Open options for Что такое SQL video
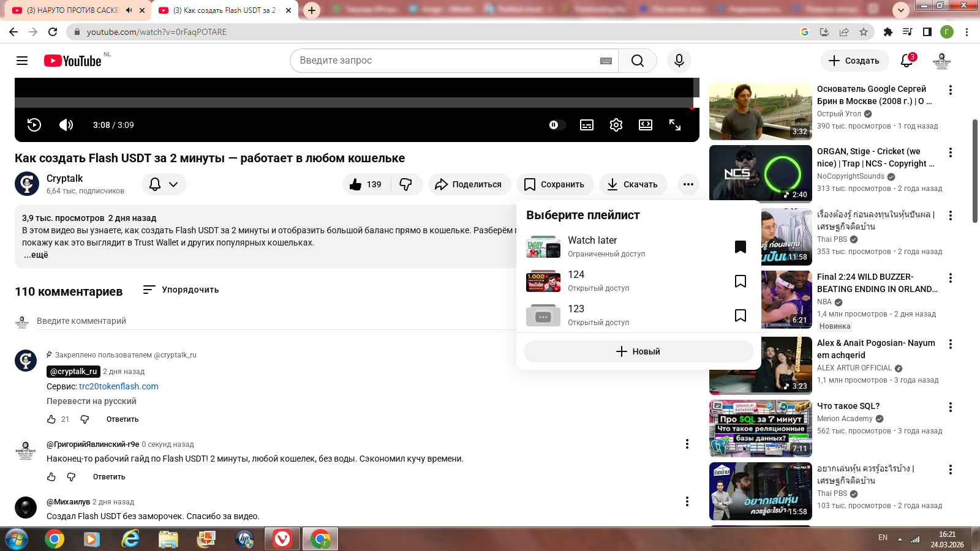980x551 pixels. (x=951, y=407)
